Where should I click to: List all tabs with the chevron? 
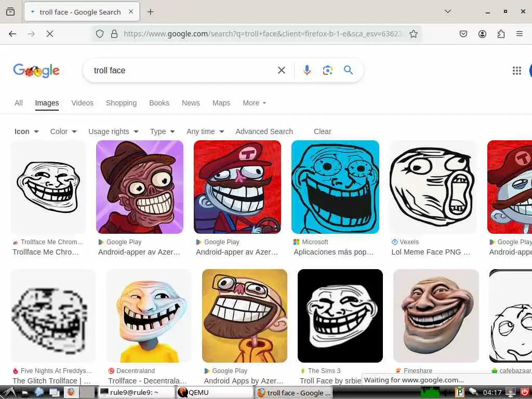tap(447, 11)
